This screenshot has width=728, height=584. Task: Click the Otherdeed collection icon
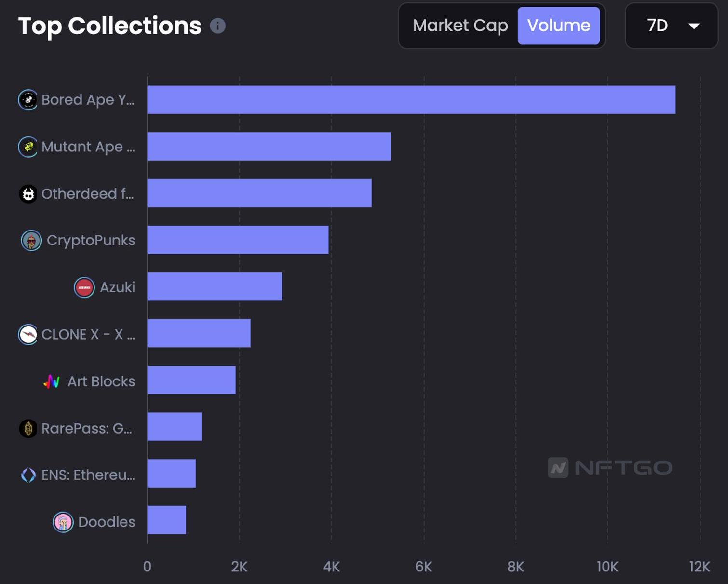(28, 194)
